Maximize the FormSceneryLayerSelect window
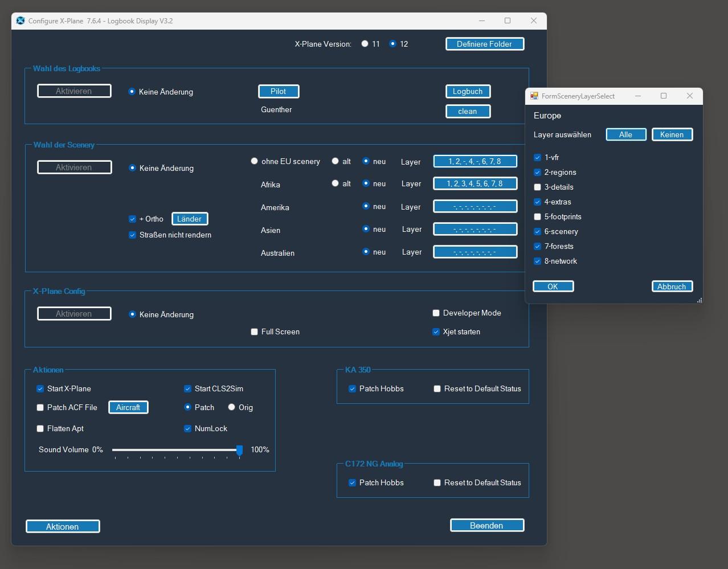 (663, 96)
